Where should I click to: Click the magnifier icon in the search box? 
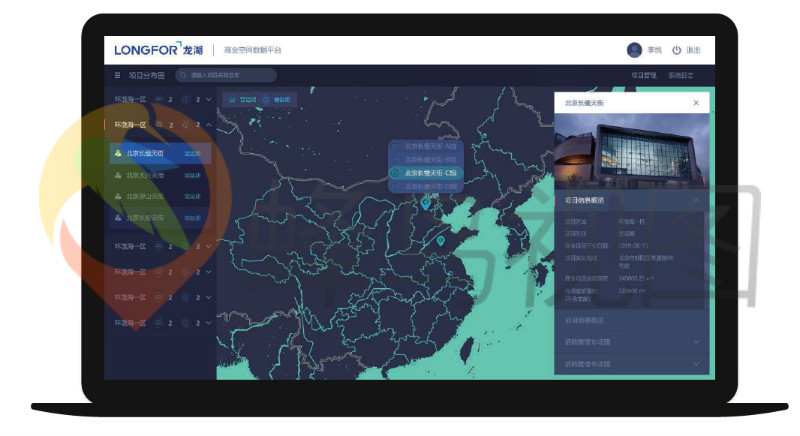[x=183, y=75]
